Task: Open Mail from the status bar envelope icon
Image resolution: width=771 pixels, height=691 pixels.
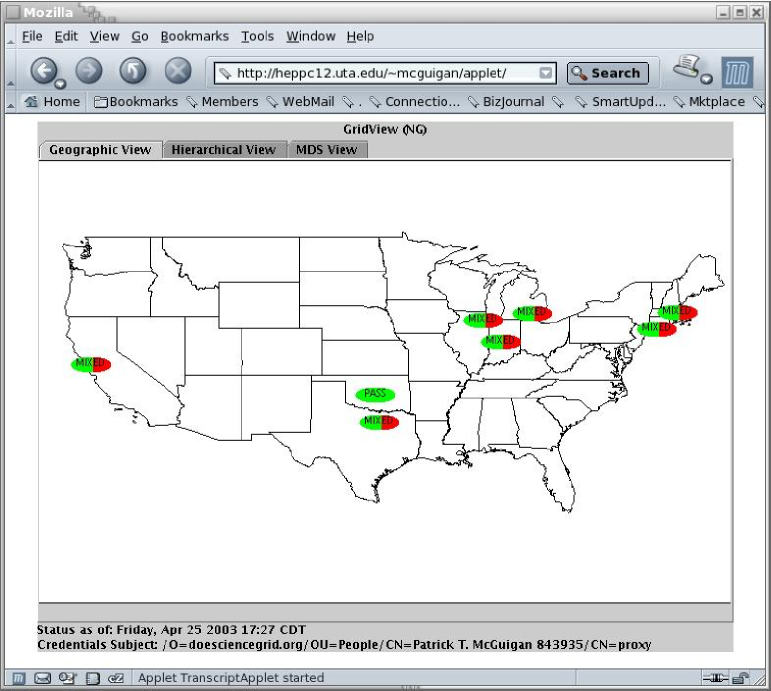Action: (42, 678)
